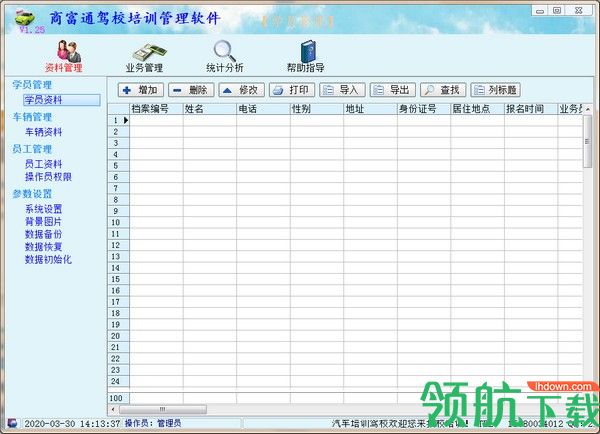
Task: Export data with 导出 button
Action: point(393,90)
